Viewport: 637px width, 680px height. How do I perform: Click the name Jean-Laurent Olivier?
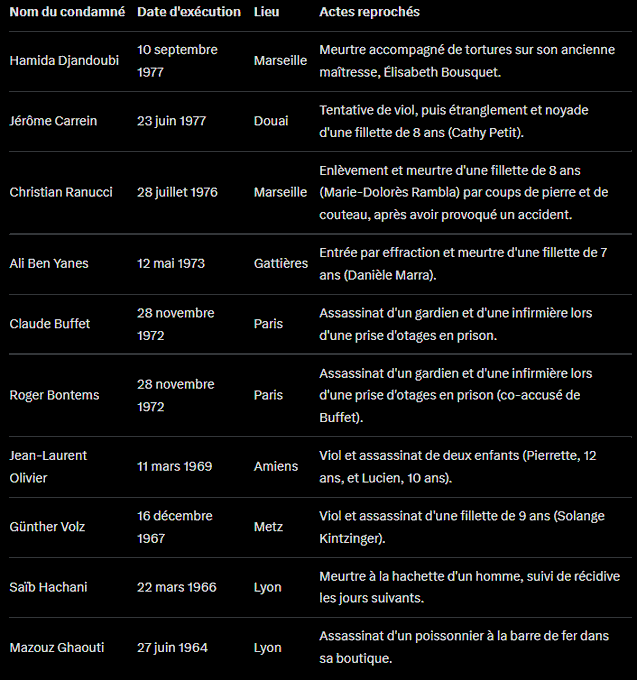tap(48, 466)
